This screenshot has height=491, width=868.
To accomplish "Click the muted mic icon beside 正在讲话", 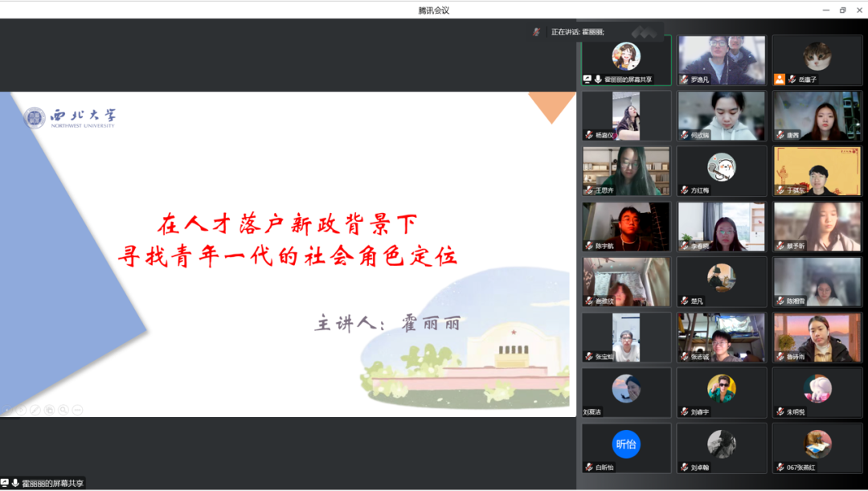I will click(x=536, y=32).
